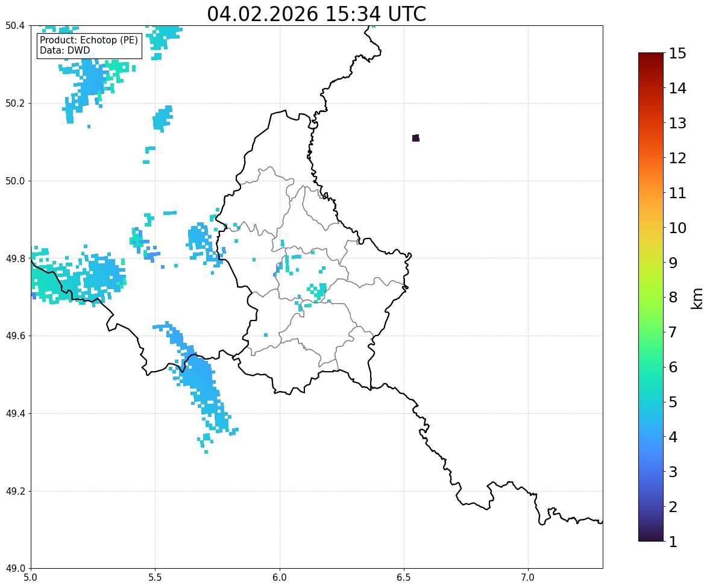Click x-axis longitude label "6.0"
The image size is (710, 588).
pyautogui.click(x=280, y=578)
